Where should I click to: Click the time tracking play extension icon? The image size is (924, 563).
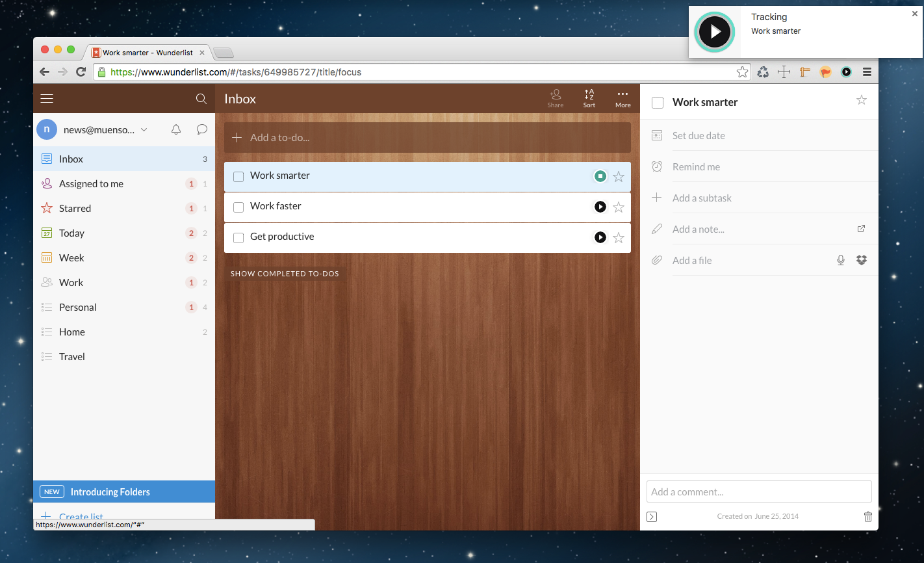pyautogui.click(x=846, y=72)
